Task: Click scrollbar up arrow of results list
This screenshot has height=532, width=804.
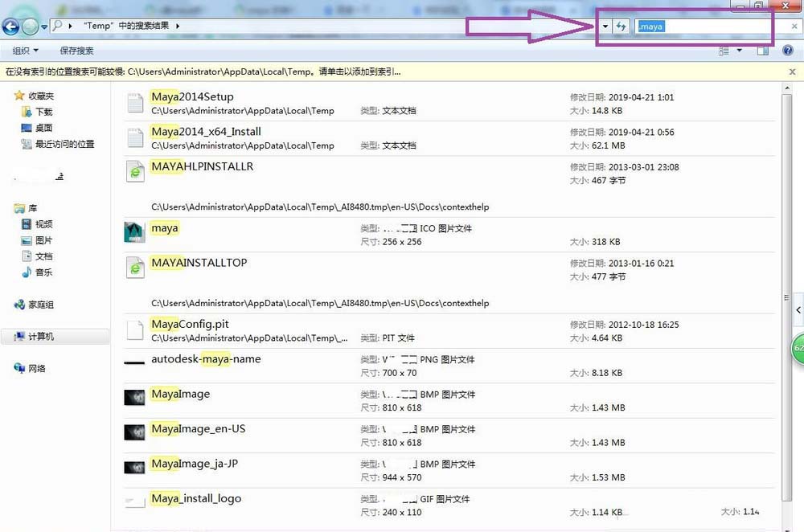Action: tap(787, 88)
